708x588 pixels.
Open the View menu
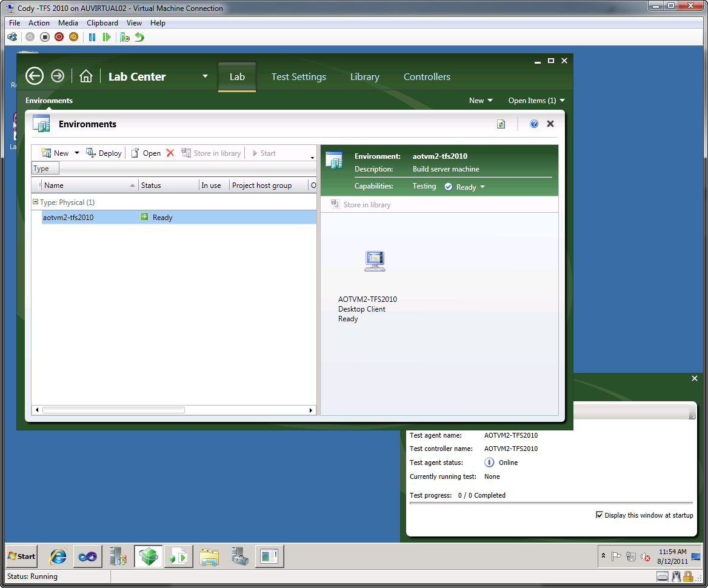coord(134,22)
